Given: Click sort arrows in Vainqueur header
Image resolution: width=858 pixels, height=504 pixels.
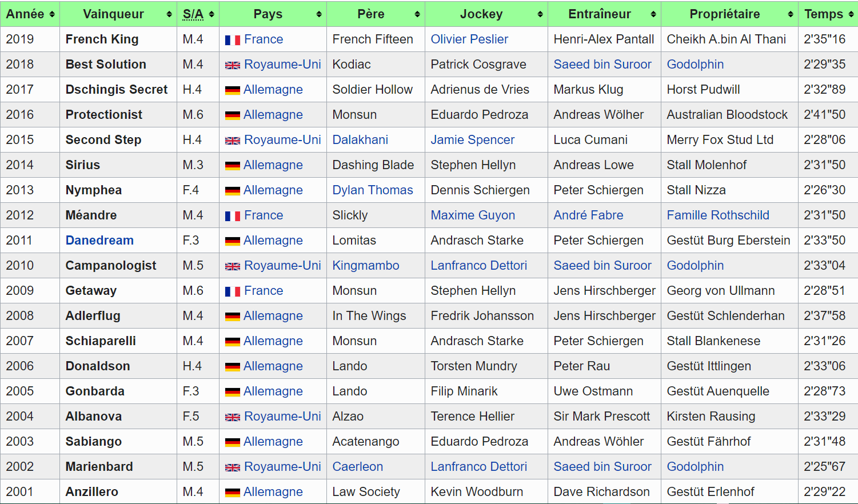Looking at the screenshot, I should (169, 14).
